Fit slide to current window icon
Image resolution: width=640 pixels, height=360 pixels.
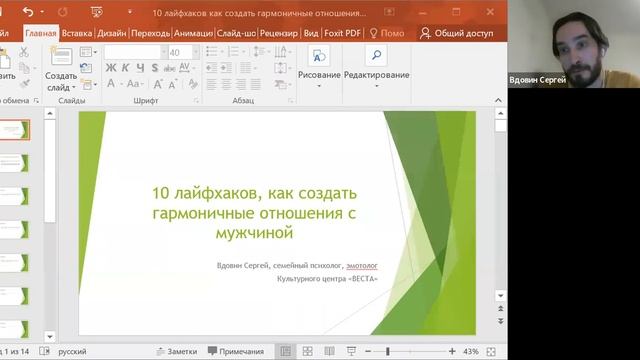tap(491, 351)
